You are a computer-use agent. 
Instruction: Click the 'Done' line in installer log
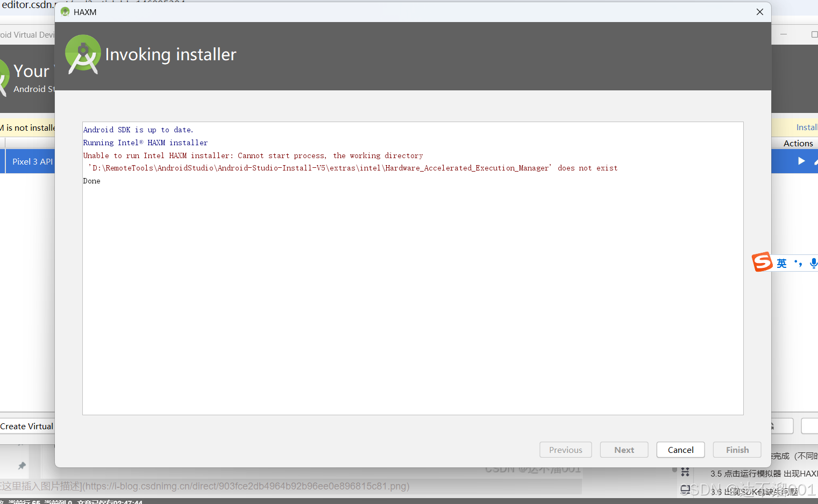(x=91, y=181)
